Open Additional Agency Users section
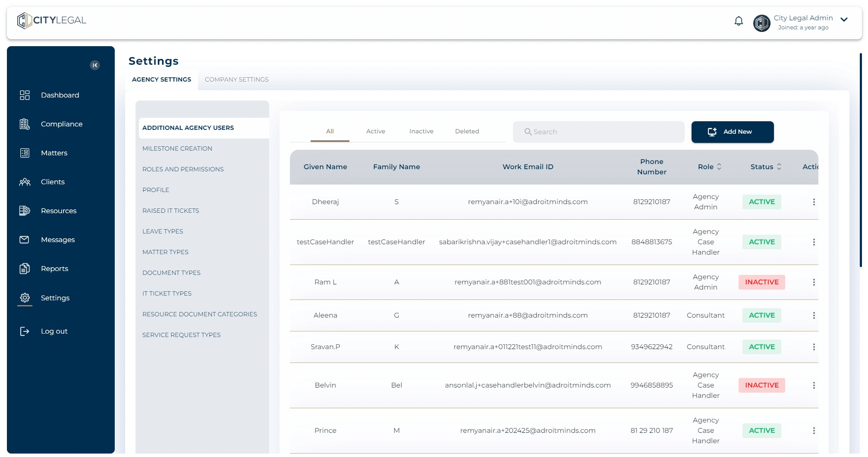The image size is (868, 457). point(204,128)
